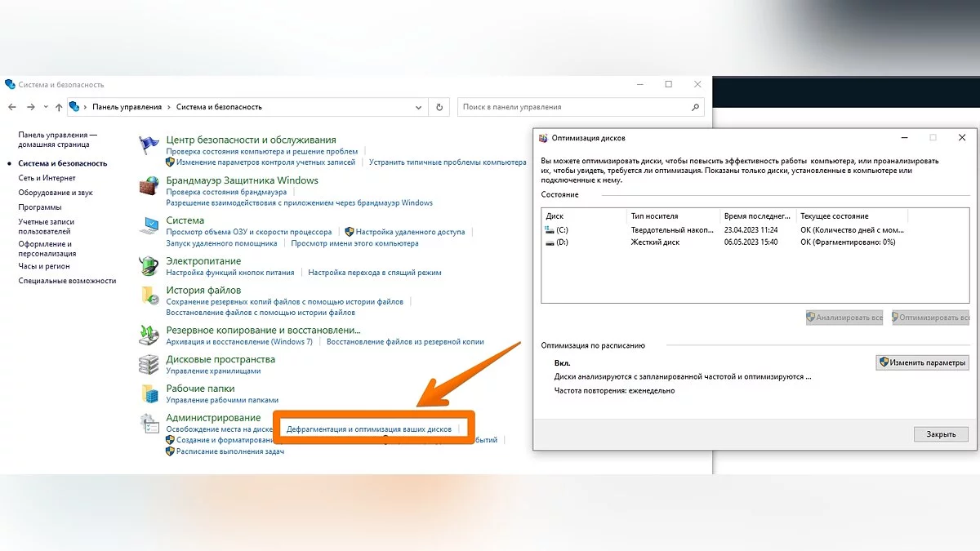
Task: Expand the breadcrumb chevron after Панель управления
Action: (169, 107)
